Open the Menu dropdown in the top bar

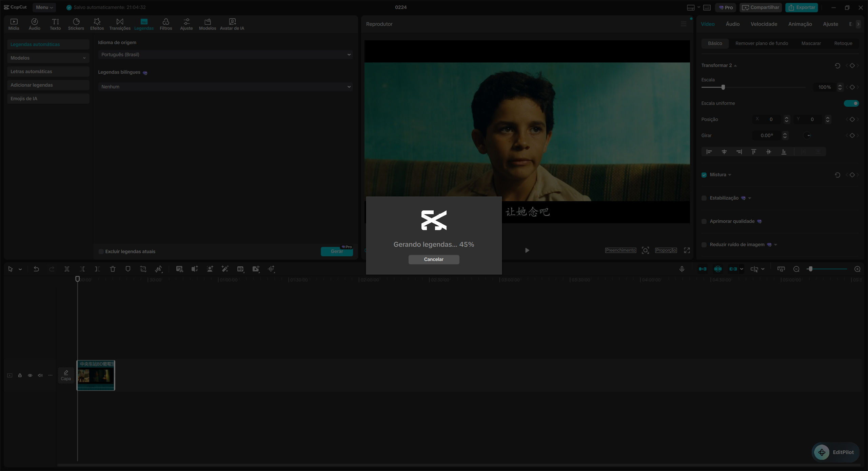(44, 7)
